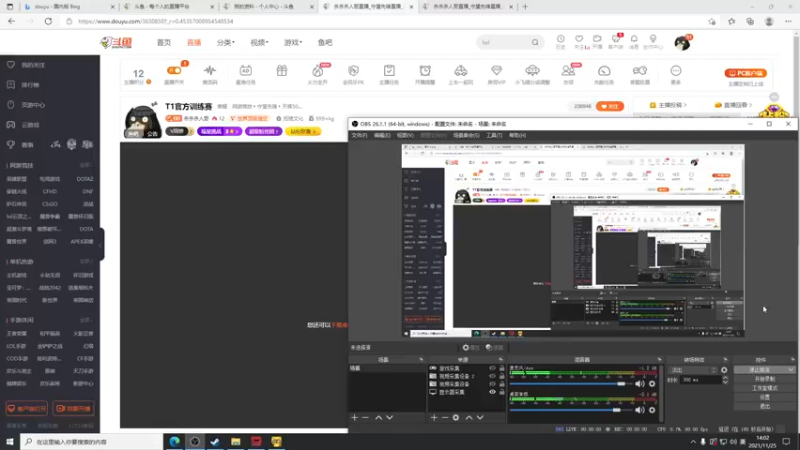Toggle visibility of display capture source
The height and width of the screenshot is (450, 800).
click(x=492, y=392)
